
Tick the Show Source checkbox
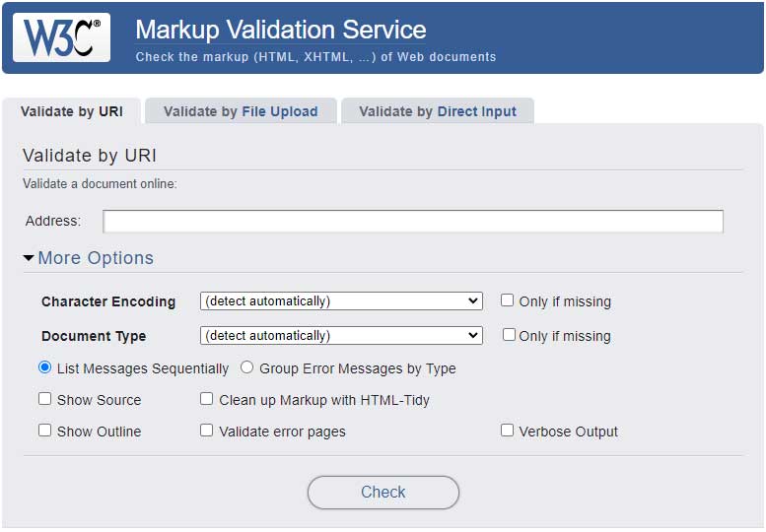45,399
